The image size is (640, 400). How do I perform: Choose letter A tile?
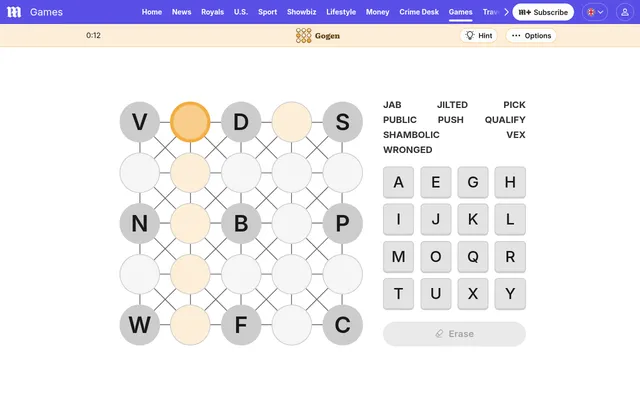398,182
